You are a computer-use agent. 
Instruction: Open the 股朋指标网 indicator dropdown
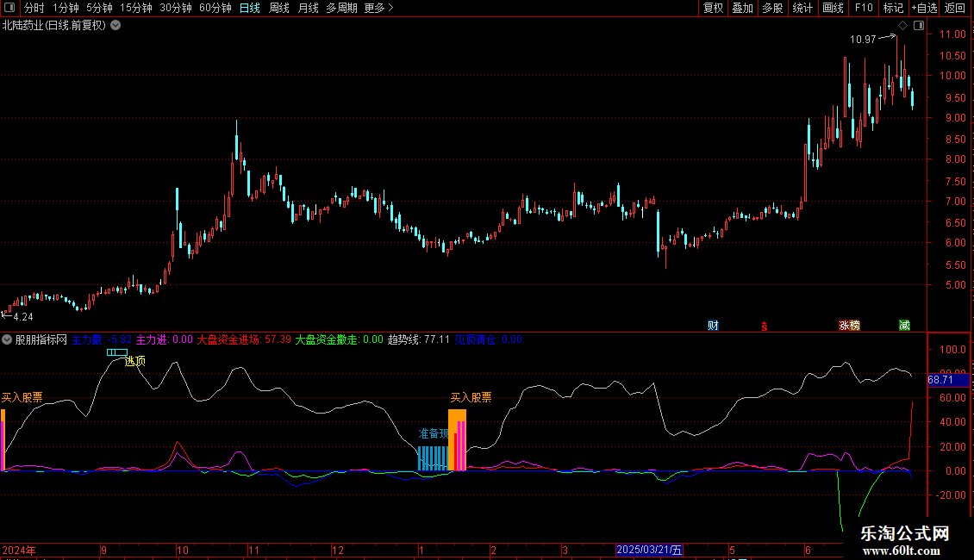click(7, 339)
